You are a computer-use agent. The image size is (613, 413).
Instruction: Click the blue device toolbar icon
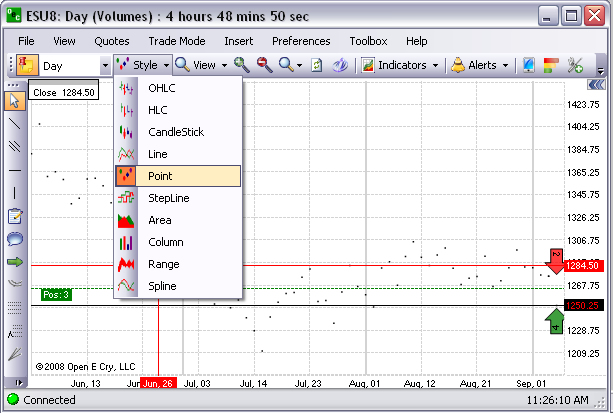point(529,65)
